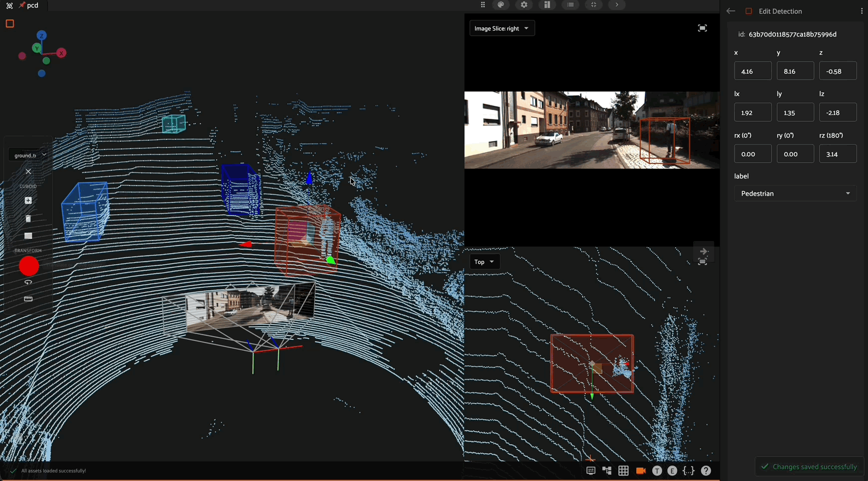Open the Image Slice: right dropdown
The image size is (868, 481).
coord(501,28)
